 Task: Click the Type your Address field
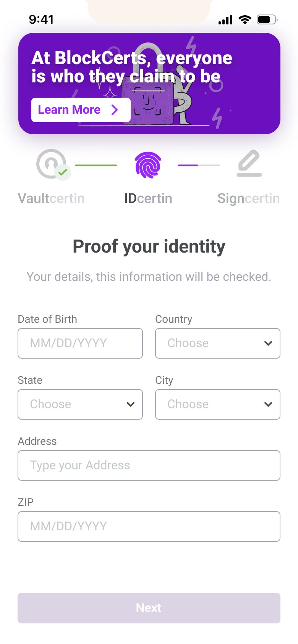click(x=149, y=465)
